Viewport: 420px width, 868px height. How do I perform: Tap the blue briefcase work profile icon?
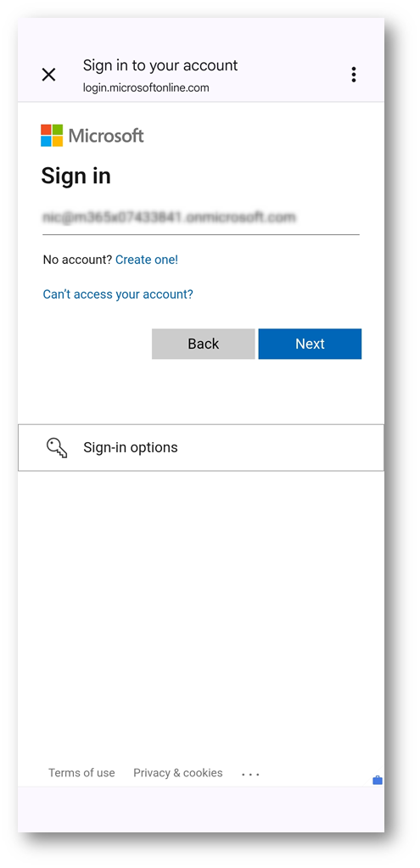[x=378, y=781]
